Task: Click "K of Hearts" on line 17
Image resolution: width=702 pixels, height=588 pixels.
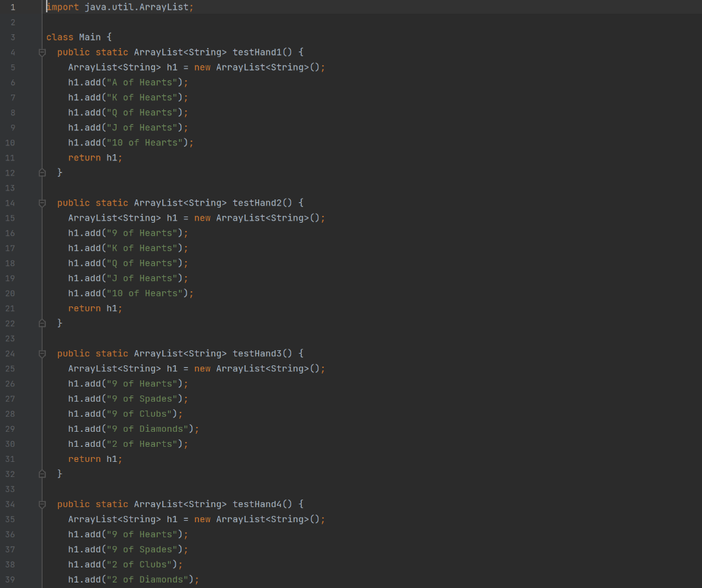Action: 142,248
